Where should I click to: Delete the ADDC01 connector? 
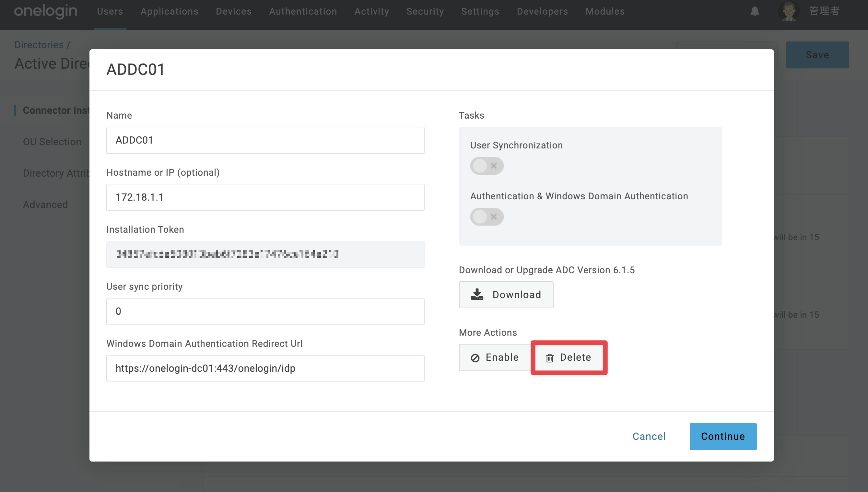569,357
